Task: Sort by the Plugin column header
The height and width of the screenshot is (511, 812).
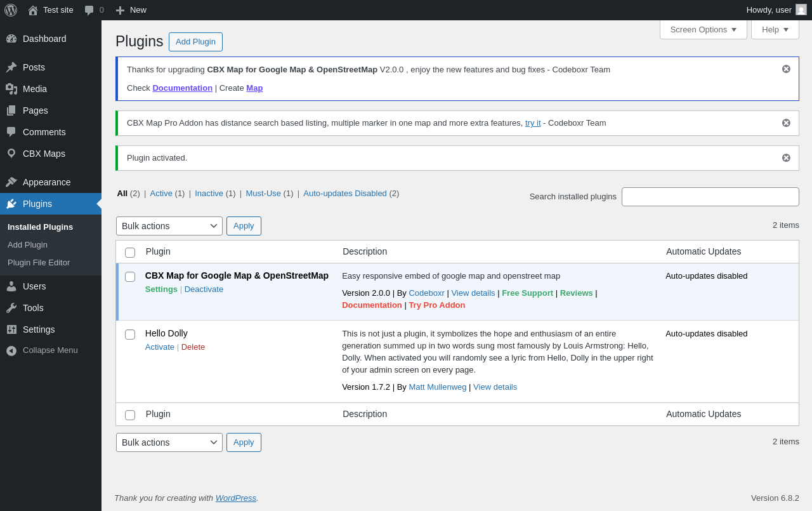Action: tap(158, 251)
